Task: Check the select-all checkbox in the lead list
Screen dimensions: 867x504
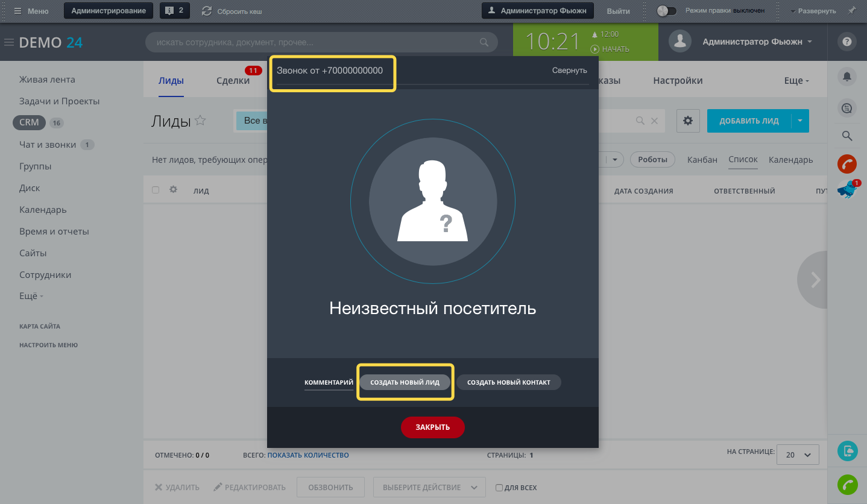Action: point(156,189)
